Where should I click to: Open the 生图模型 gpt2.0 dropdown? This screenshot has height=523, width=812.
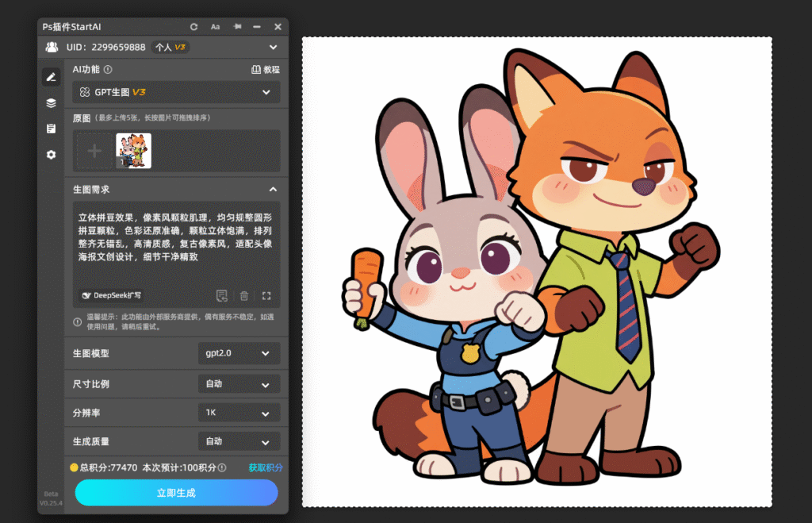coord(239,353)
